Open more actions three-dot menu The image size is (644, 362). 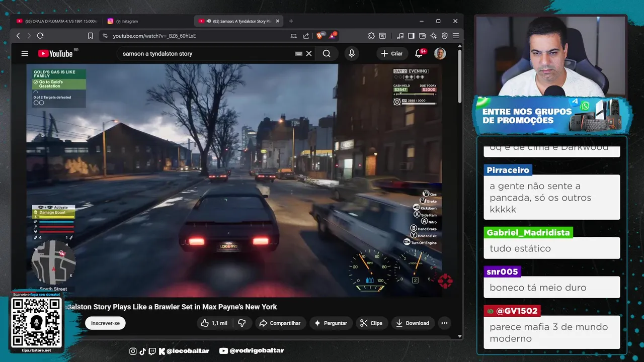click(x=444, y=323)
